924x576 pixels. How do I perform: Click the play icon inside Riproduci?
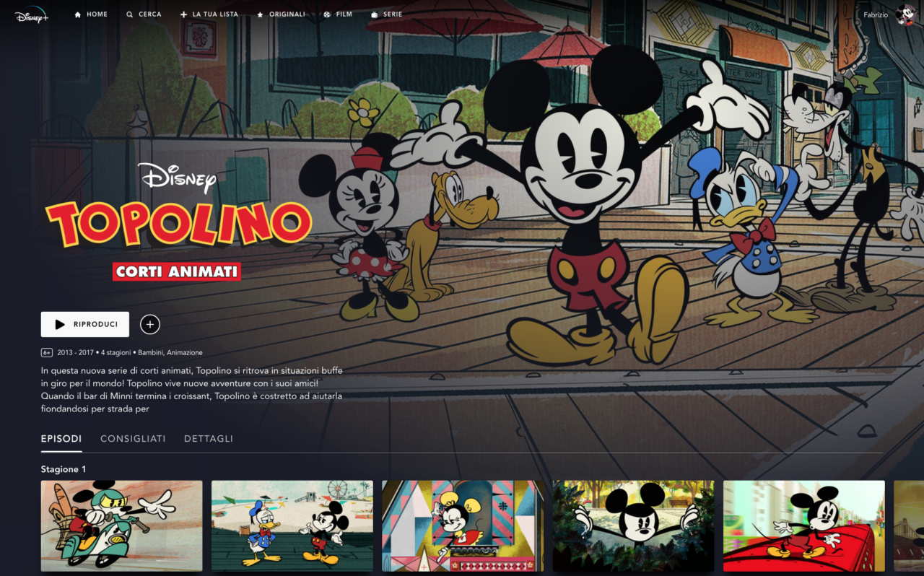coord(61,324)
